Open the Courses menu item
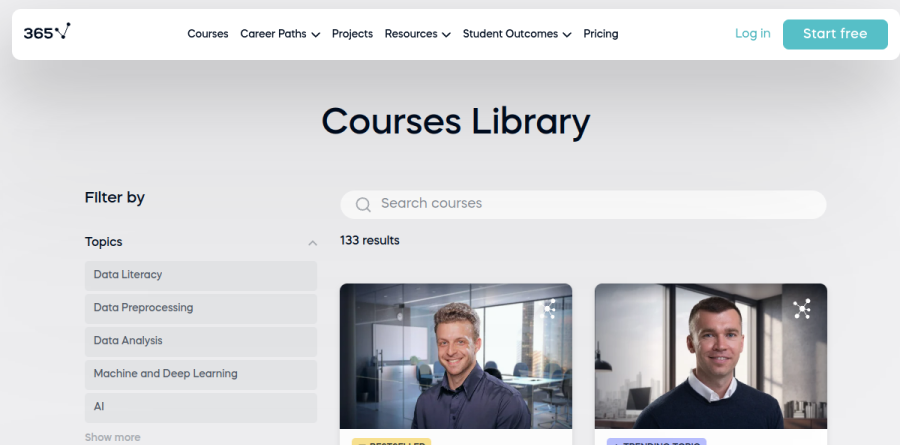The width and height of the screenshot is (900, 445). click(x=208, y=34)
